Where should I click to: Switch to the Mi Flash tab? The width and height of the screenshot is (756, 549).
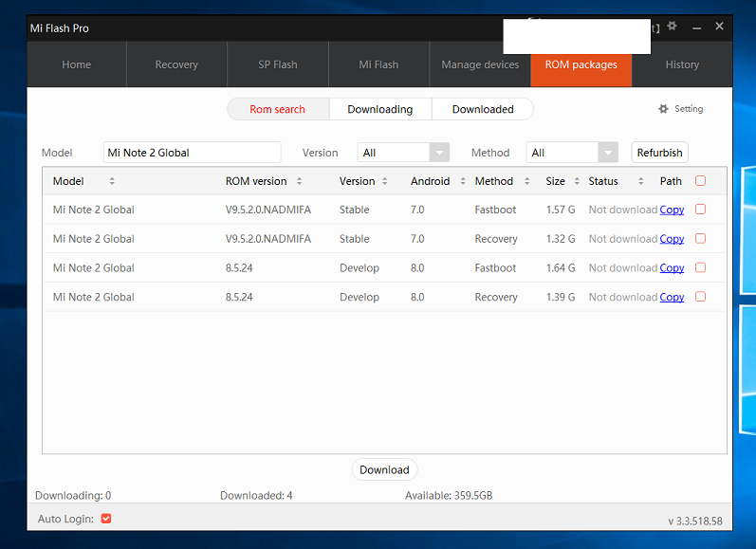coord(378,64)
